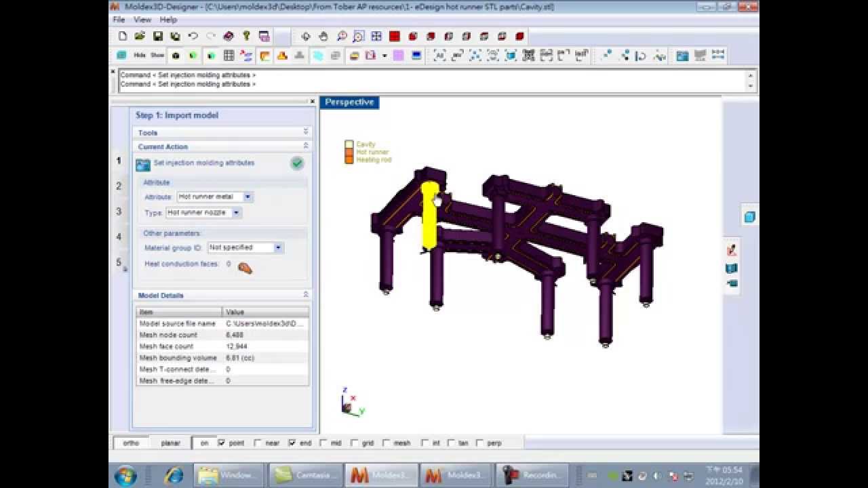Click the ortho mode button
Screen dimensions: 868x488
pyautogui.click(x=131, y=443)
